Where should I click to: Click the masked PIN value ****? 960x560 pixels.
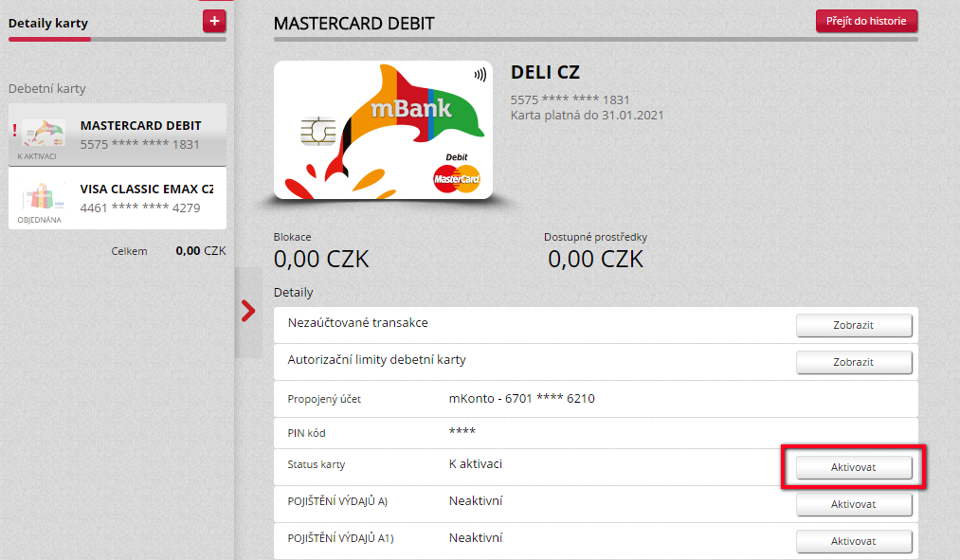(462, 431)
